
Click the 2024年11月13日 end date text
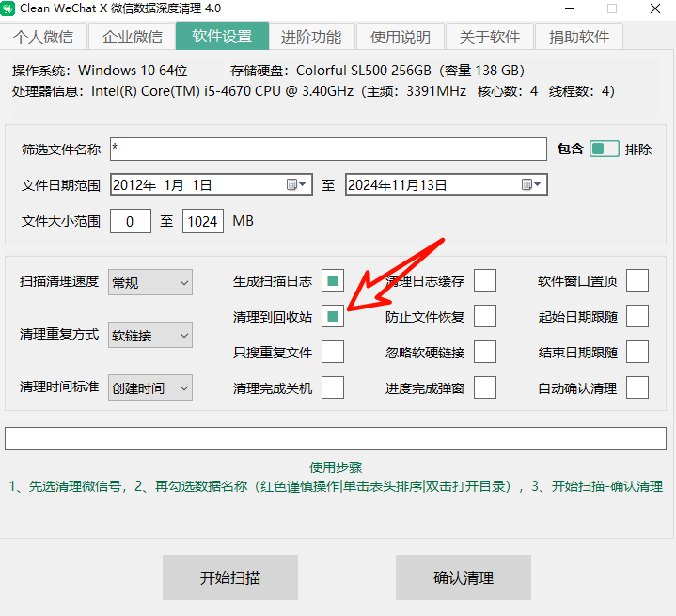[x=397, y=185]
